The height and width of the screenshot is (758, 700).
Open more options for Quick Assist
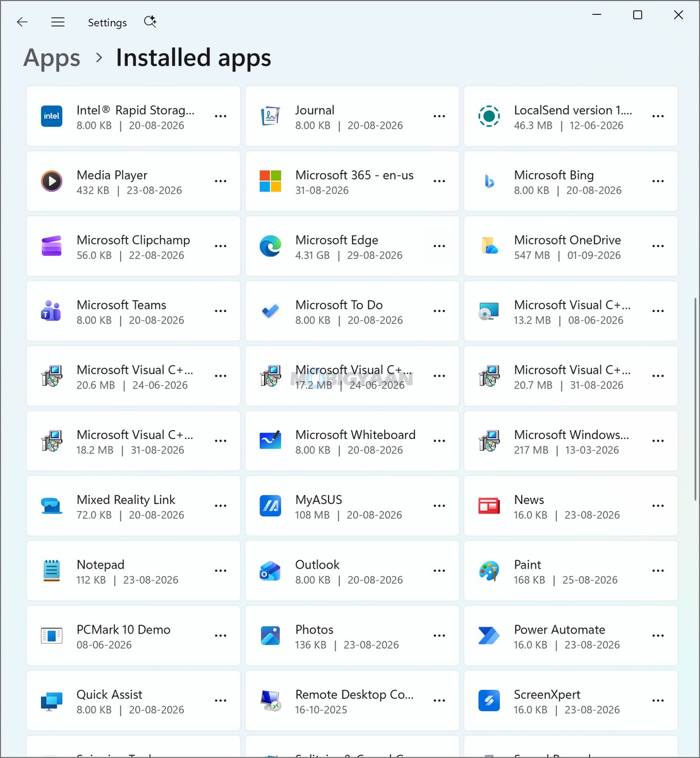tap(220, 701)
